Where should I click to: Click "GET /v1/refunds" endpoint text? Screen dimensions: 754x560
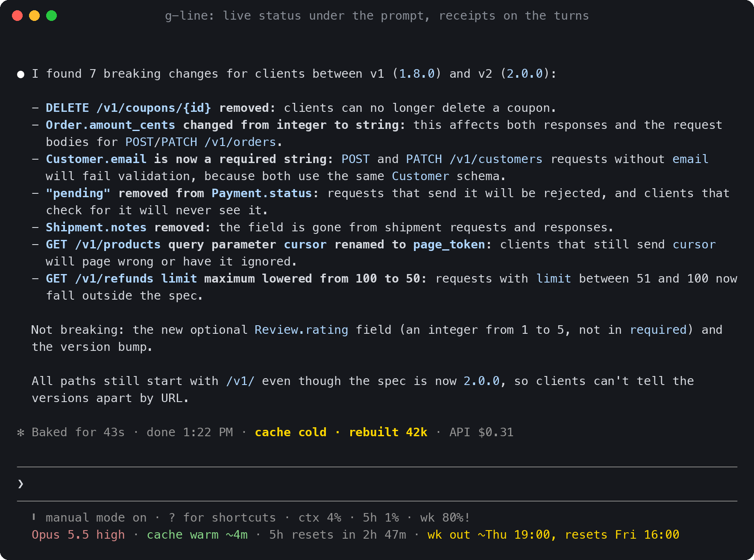[100, 279]
